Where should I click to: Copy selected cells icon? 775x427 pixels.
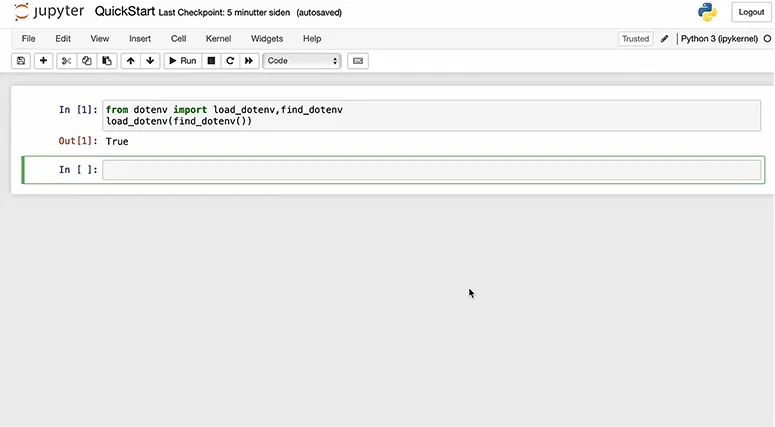tap(87, 61)
